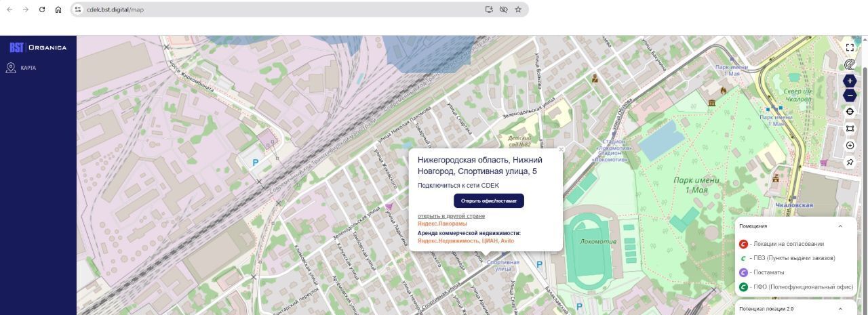Click the layers icon below fullscreen
Screen dimensions: 868x315
click(x=850, y=64)
